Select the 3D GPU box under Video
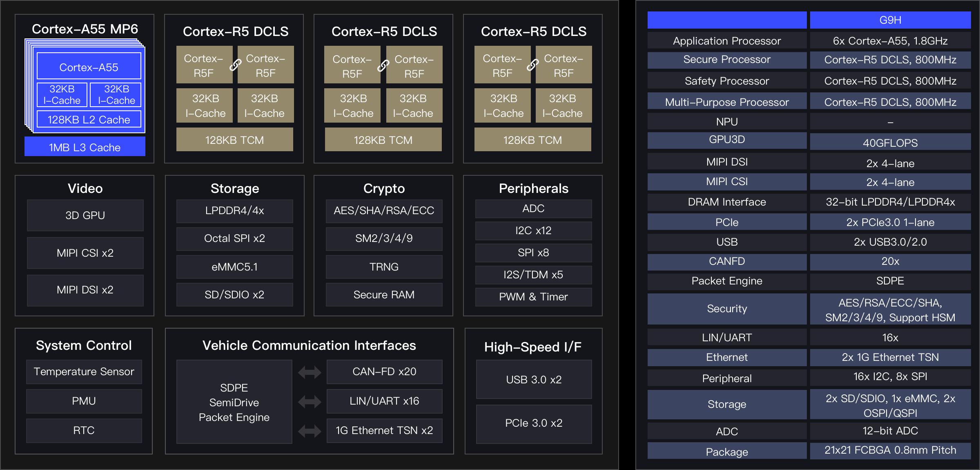 (x=85, y=215)
